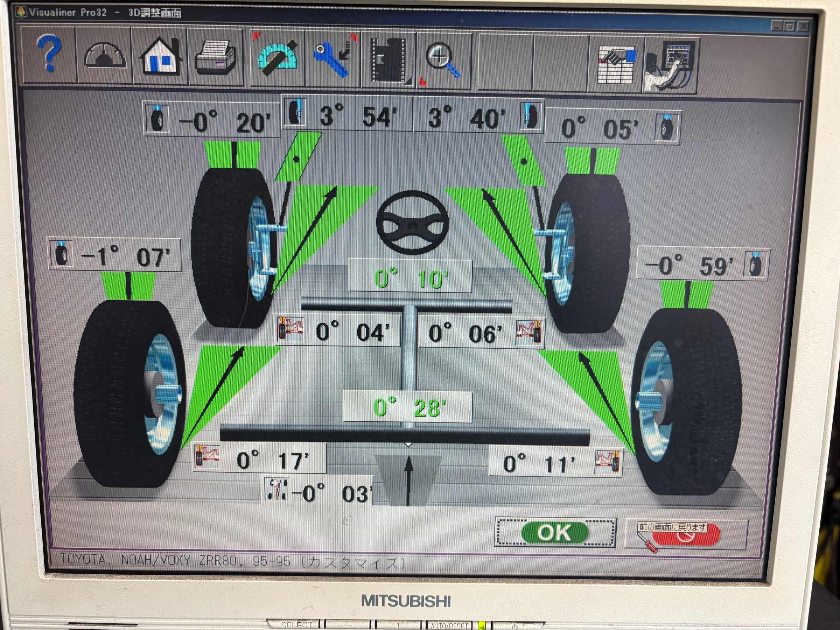Select front left camber reading -0° 20'

pyautogui.click(x=212, y=120)
